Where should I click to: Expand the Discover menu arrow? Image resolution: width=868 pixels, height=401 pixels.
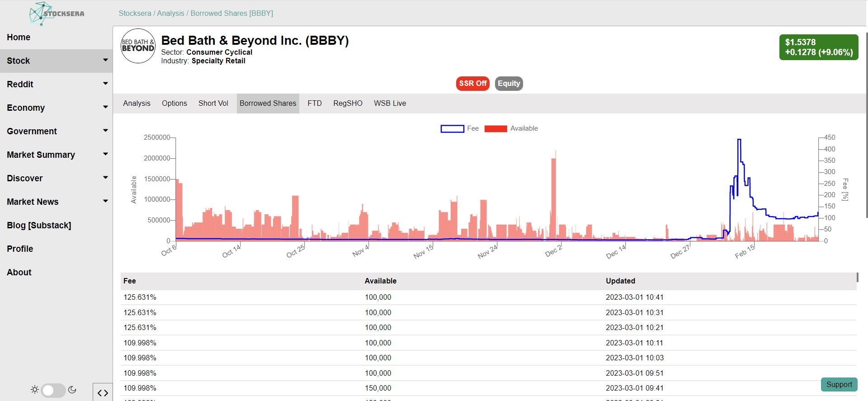coord(105,178)
